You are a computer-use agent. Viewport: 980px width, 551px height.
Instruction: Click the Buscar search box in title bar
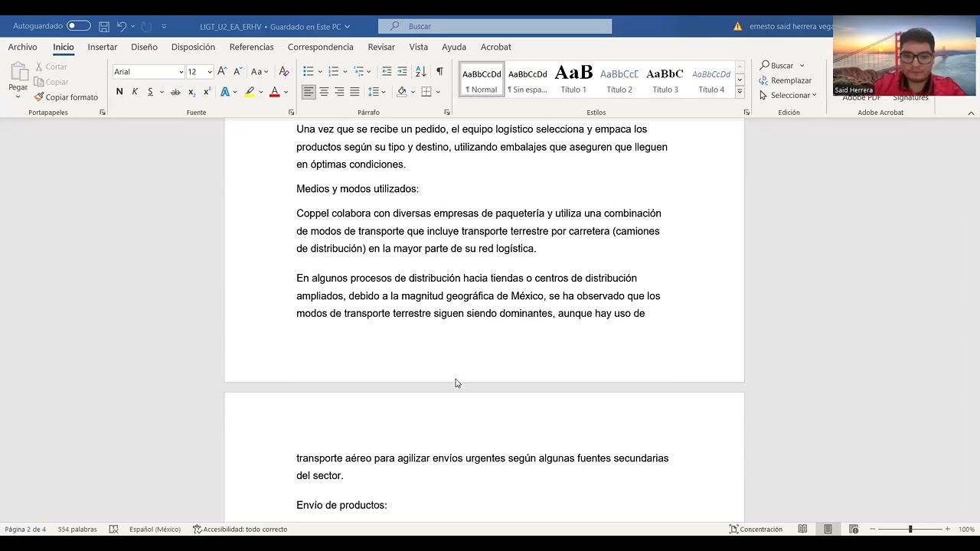point(495,26)
